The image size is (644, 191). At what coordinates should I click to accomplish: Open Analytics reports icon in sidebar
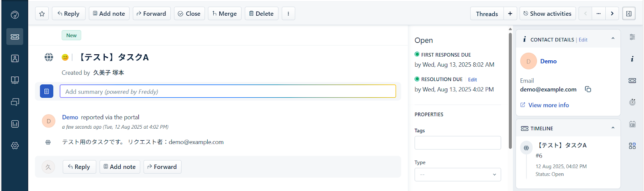(15, 124)
